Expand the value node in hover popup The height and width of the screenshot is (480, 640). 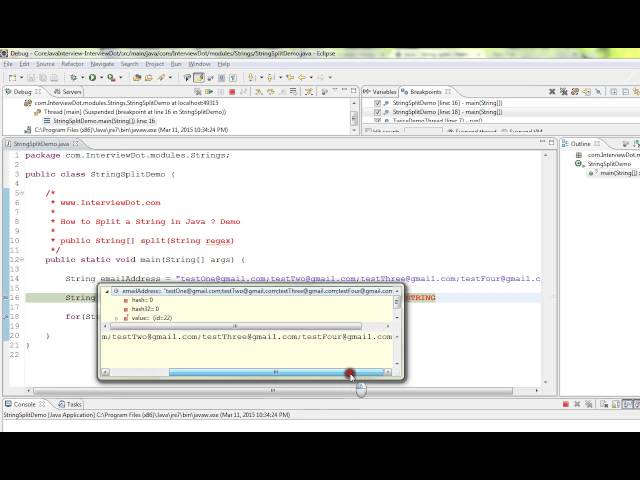(116, 318)
